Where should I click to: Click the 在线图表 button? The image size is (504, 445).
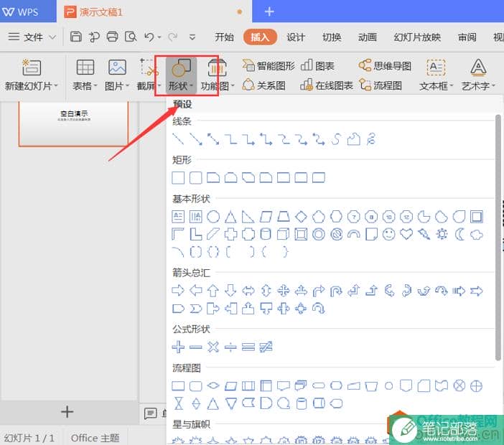point(327,85)
